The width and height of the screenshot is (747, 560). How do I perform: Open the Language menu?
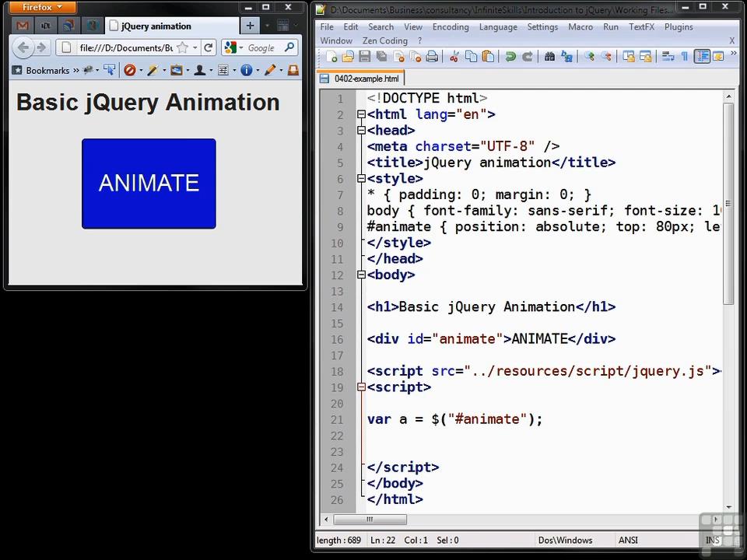tap(498, 27)
